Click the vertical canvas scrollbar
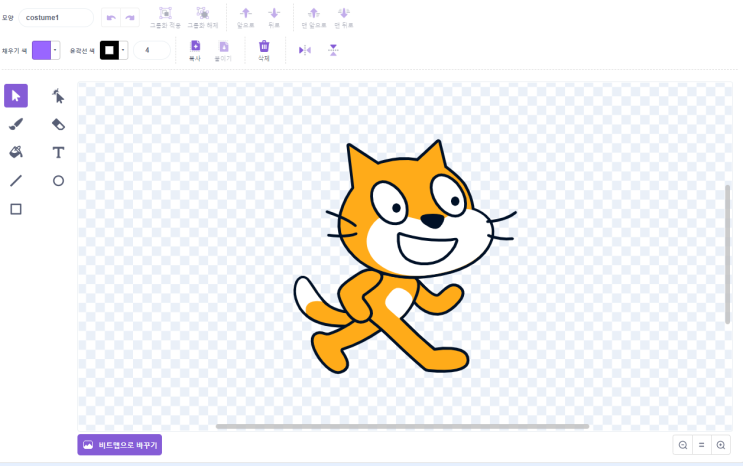Image resolution: width=743 pixels, height=466 pixels. (x=728, y=254)
